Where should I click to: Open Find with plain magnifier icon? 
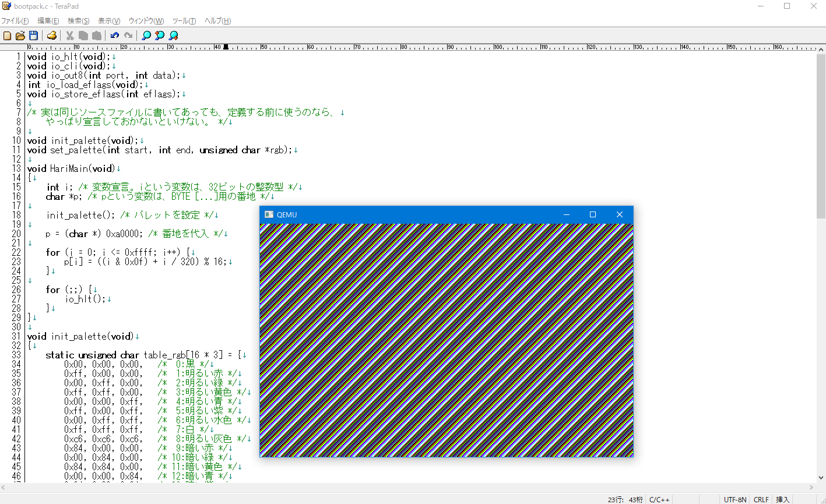pos(146,36)
